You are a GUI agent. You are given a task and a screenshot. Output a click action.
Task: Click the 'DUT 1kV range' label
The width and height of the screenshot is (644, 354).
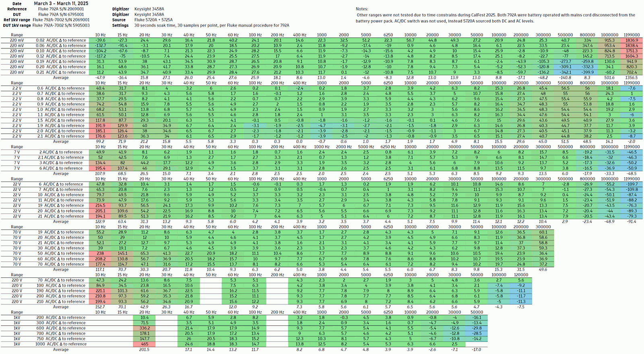17,25
